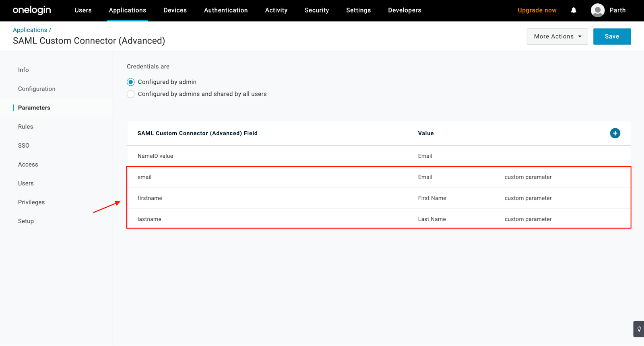This screenshot has width=644, height=346.
Task: Switch to the Access tab
Action: point(28,165)
